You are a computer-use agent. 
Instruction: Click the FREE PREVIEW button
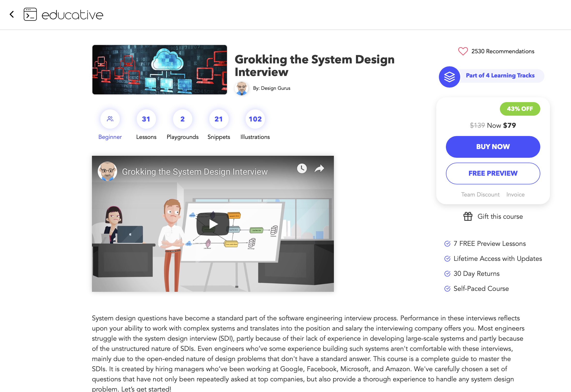pyautogui.click(x=493, y=173)
